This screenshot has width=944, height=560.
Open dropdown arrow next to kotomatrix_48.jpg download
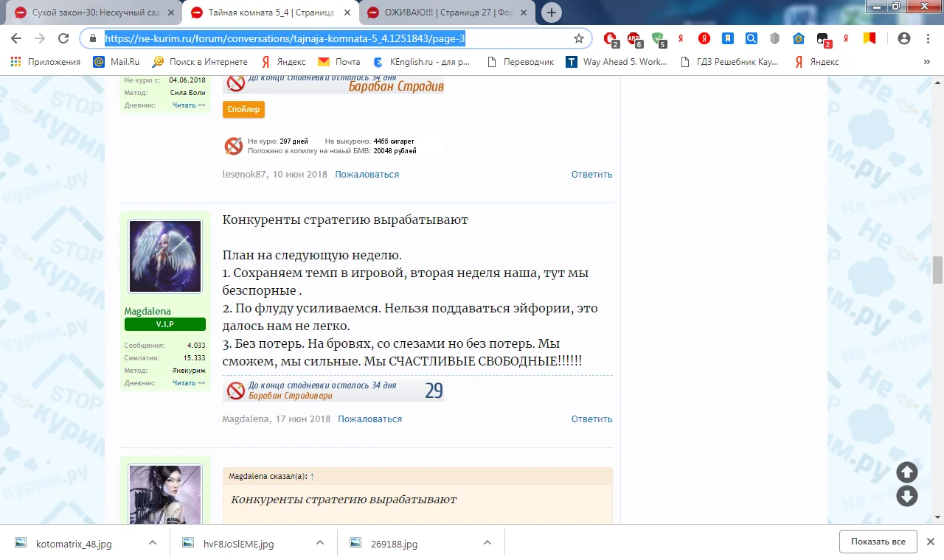153,542
